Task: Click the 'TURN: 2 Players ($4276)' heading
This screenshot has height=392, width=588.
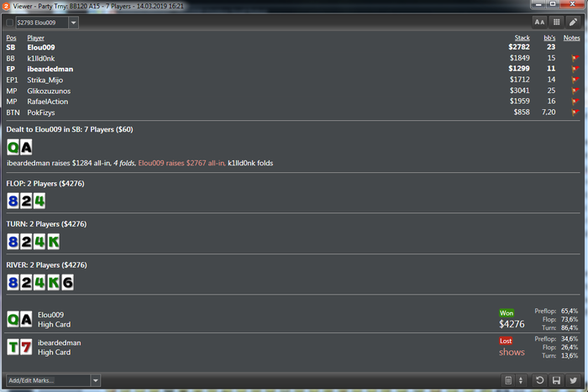Action: click(x=46, y=224)
